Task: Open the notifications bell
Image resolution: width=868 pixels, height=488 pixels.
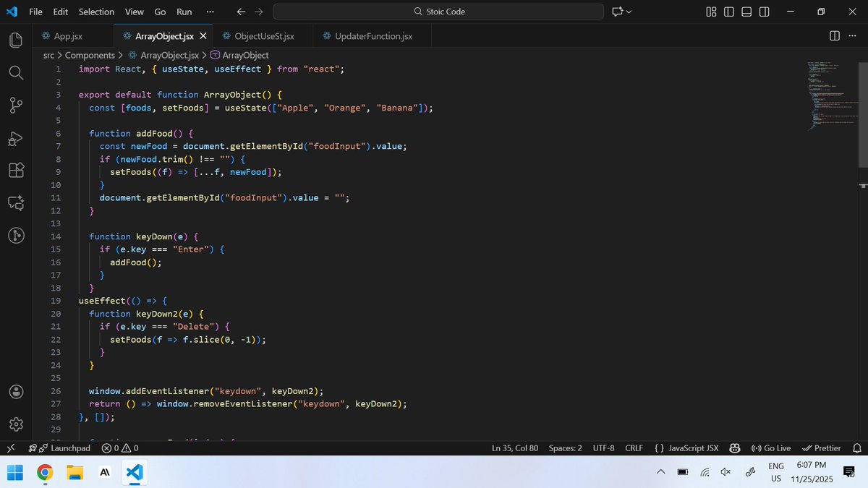Action: point(857,448)
